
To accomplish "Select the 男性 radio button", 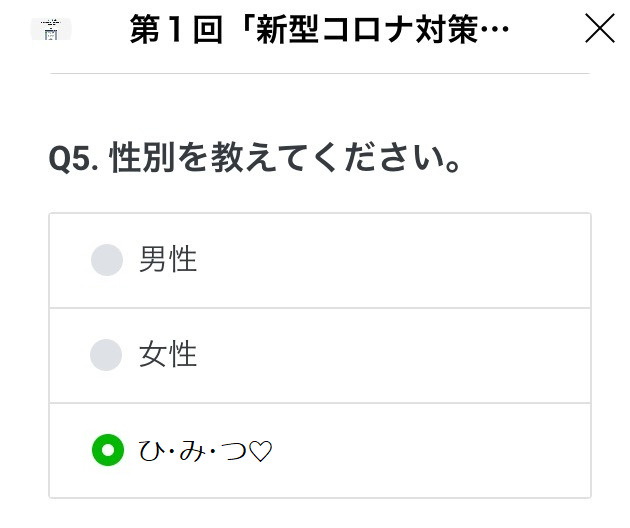I will [107, 260].
